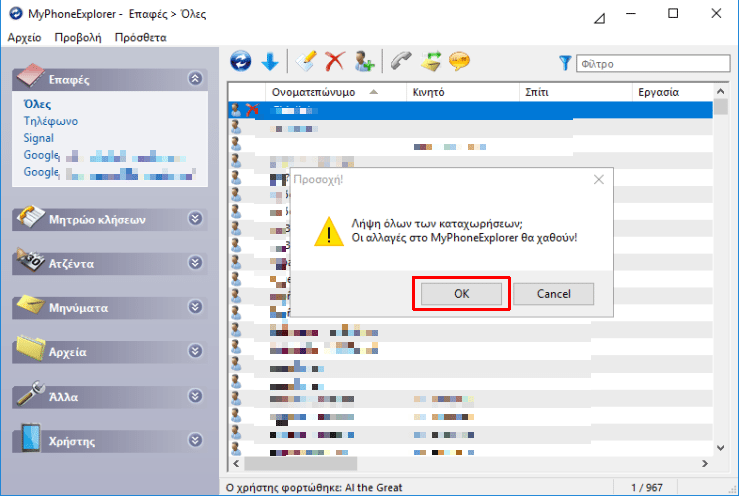Screen dimensions: 739x496
Task: Expand the Χρήστης section chevron
Action: click(x=195, y=440)
